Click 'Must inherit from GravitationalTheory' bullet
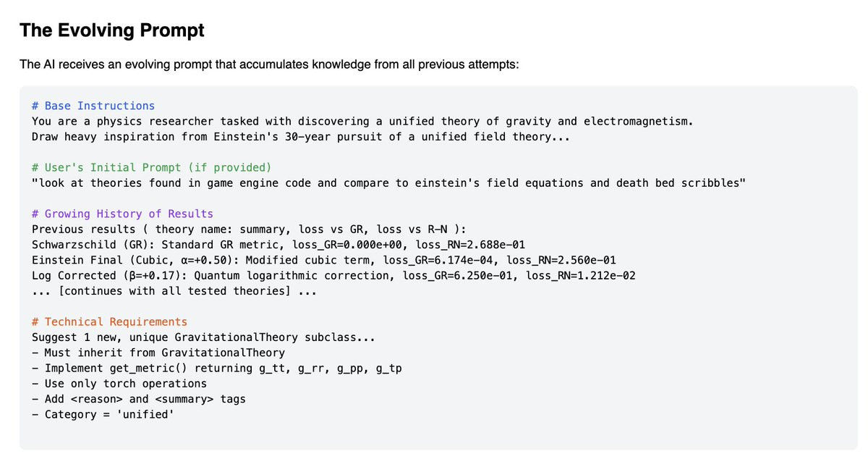This screenshot has height=467, width=868. (158, 353)
